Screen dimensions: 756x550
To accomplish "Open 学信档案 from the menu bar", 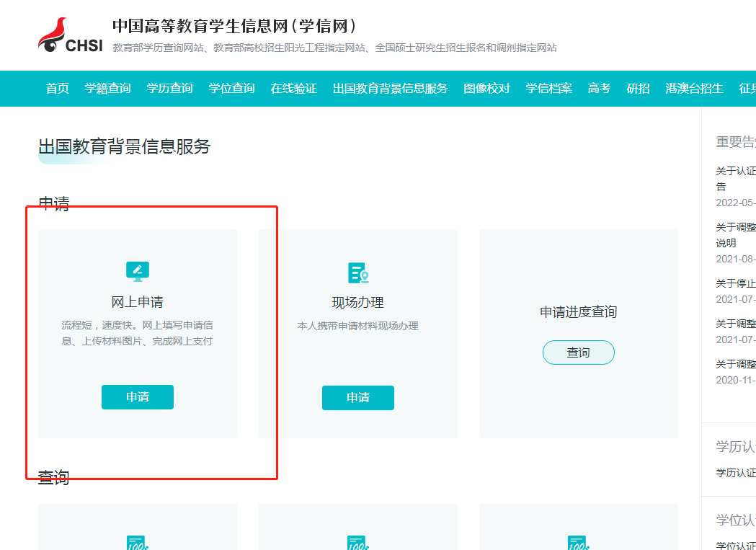I will (x=548, y=88).
